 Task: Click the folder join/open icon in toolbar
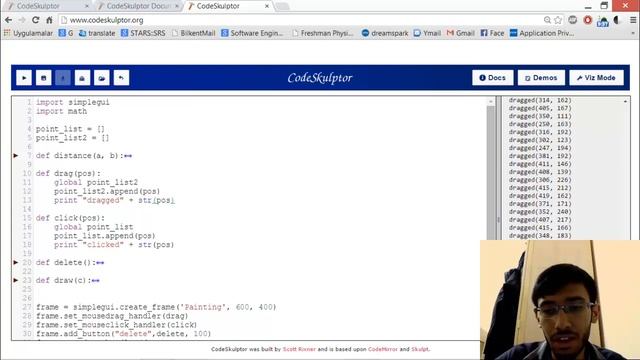click(x=102, y=78)
